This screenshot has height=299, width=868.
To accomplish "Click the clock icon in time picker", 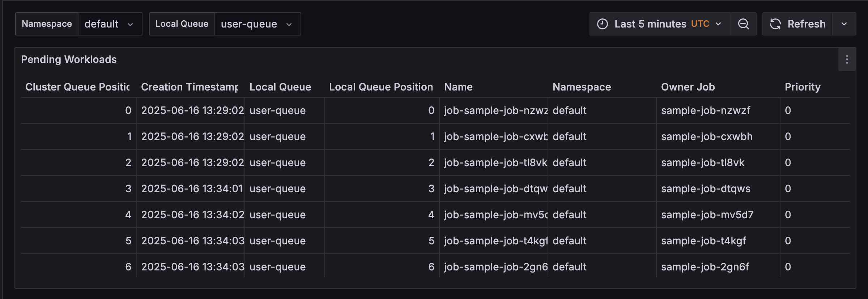I will point(602,24).
